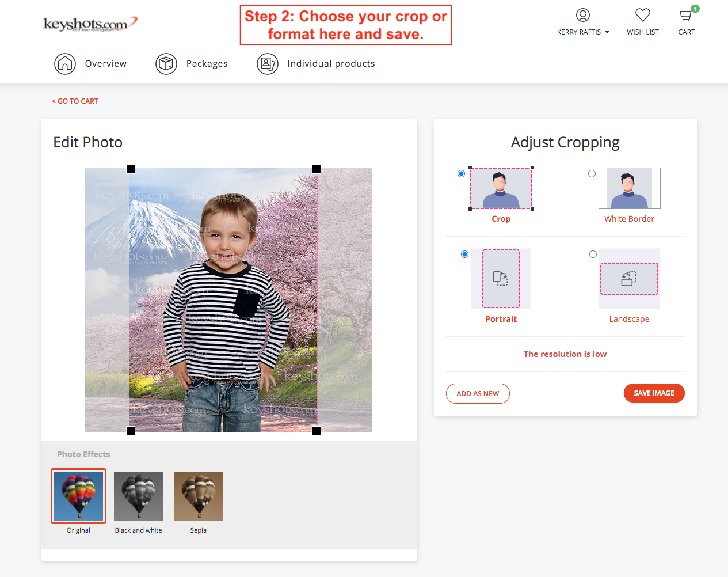728x577 pixels.
Task: Select the Crop radio button
Action: (x=461, y=174)
